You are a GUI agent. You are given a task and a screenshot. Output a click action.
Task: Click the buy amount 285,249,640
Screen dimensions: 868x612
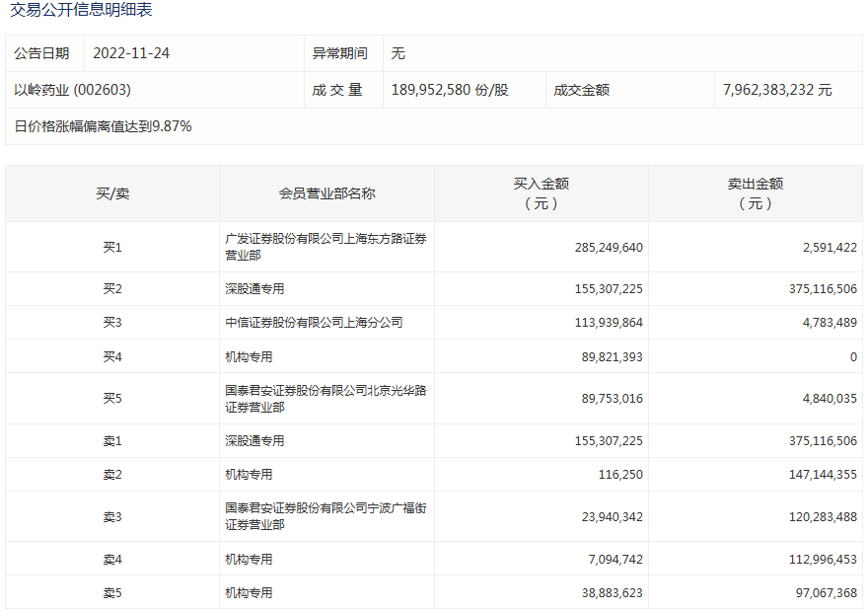[x=608, y=248]
